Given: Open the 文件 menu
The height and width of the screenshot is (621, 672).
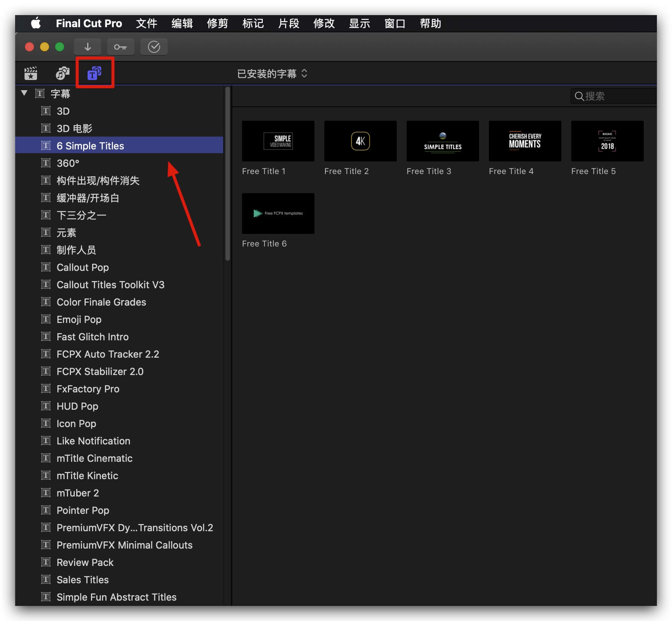Looking at the screenshot, I should [146, 23].
